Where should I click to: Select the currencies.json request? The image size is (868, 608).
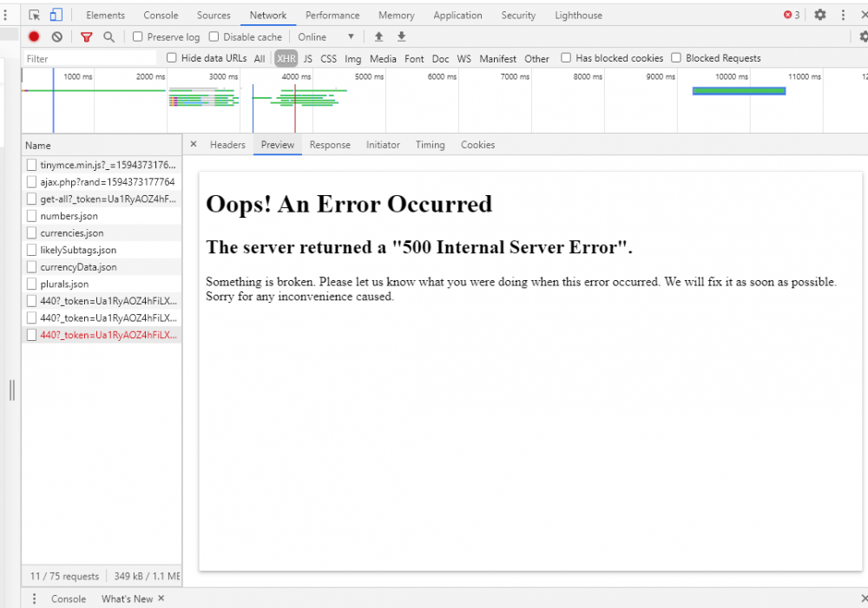72,233
